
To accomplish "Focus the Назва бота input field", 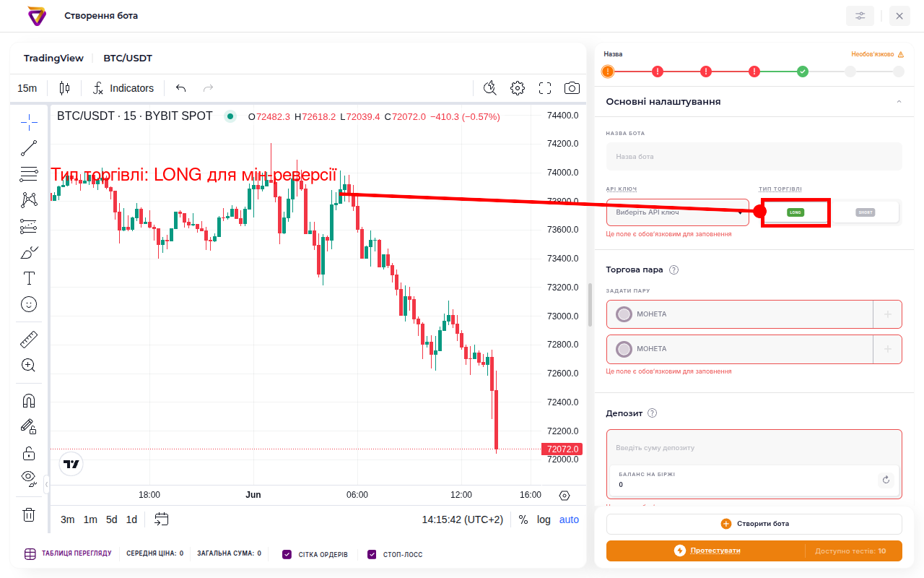I will [x=754, y=156].
